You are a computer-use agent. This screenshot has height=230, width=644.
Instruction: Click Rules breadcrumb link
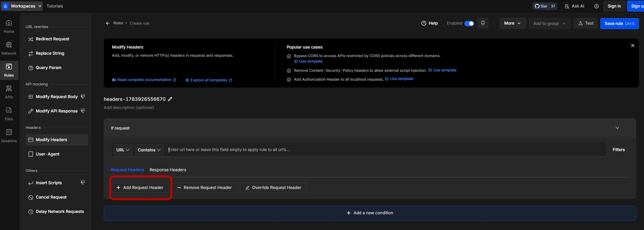(x=118, y=23)
